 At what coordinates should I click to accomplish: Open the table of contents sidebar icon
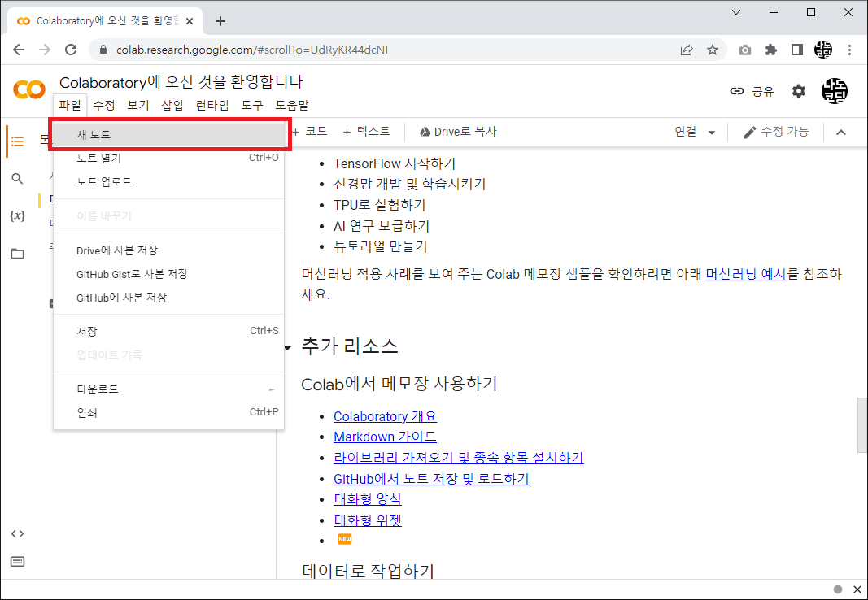[17, 141]
